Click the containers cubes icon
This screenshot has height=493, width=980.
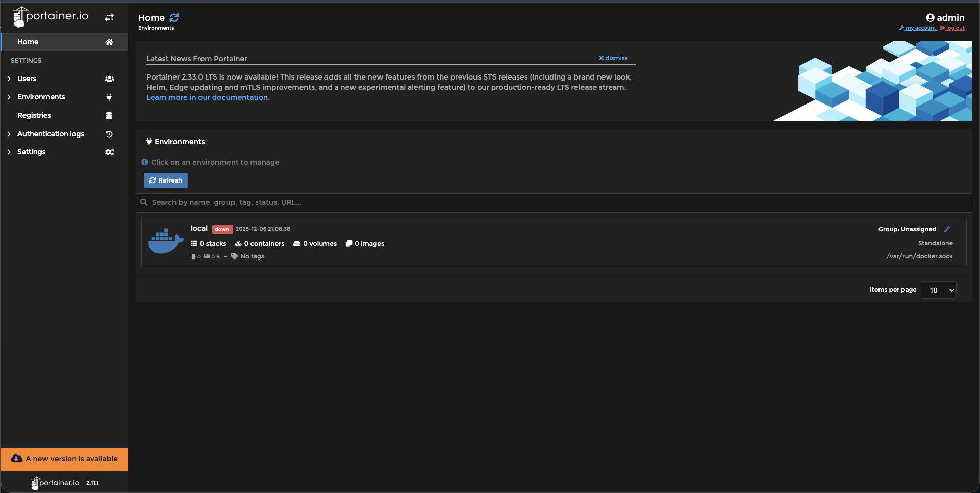click(238, 244)
